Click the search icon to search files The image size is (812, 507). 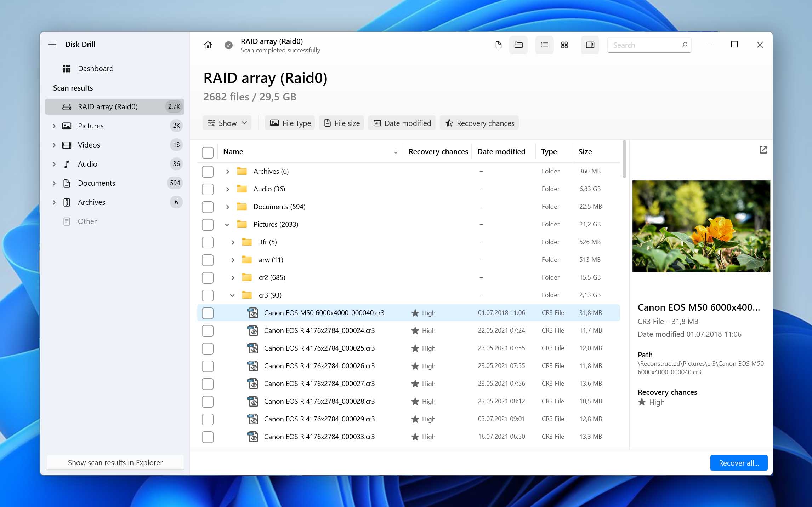click(x=684, y=45)
